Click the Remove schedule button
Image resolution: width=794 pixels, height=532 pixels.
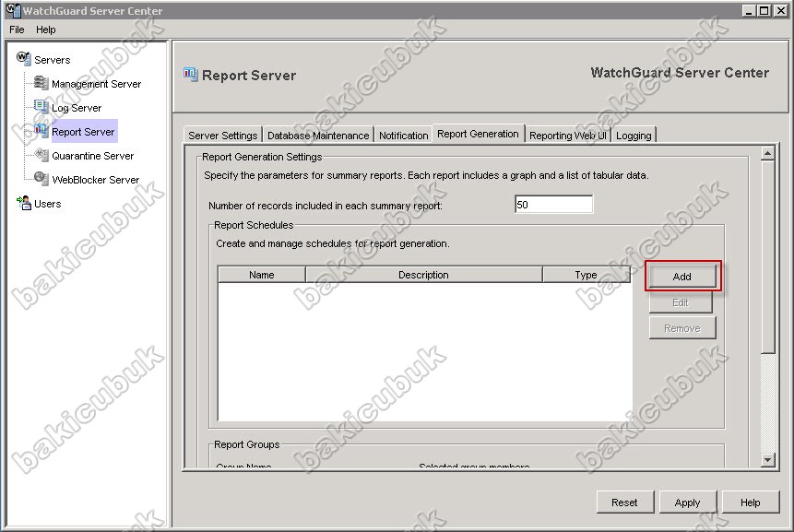point(682,328)
